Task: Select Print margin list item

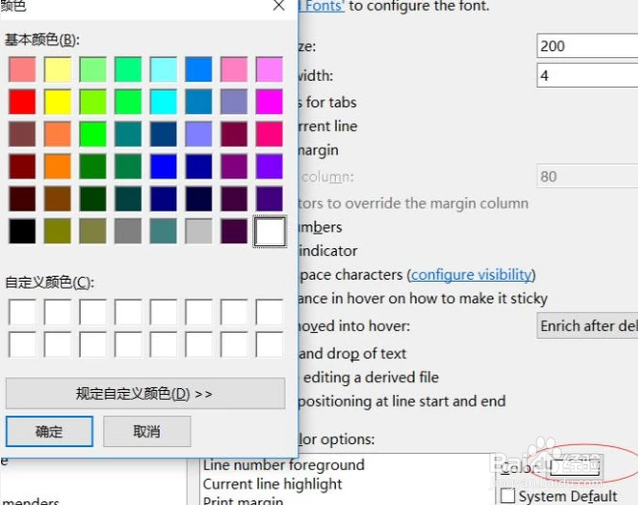Action: click(x=243, y=501)
